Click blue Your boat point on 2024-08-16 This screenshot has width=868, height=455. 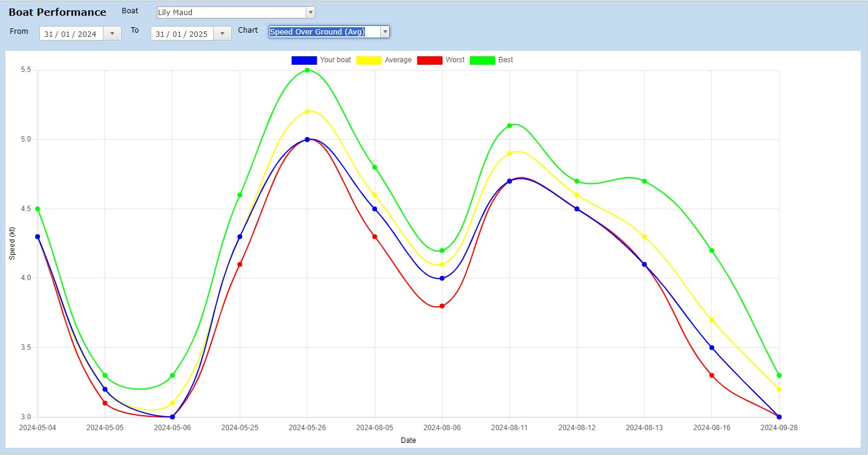[x=712, y=347]
